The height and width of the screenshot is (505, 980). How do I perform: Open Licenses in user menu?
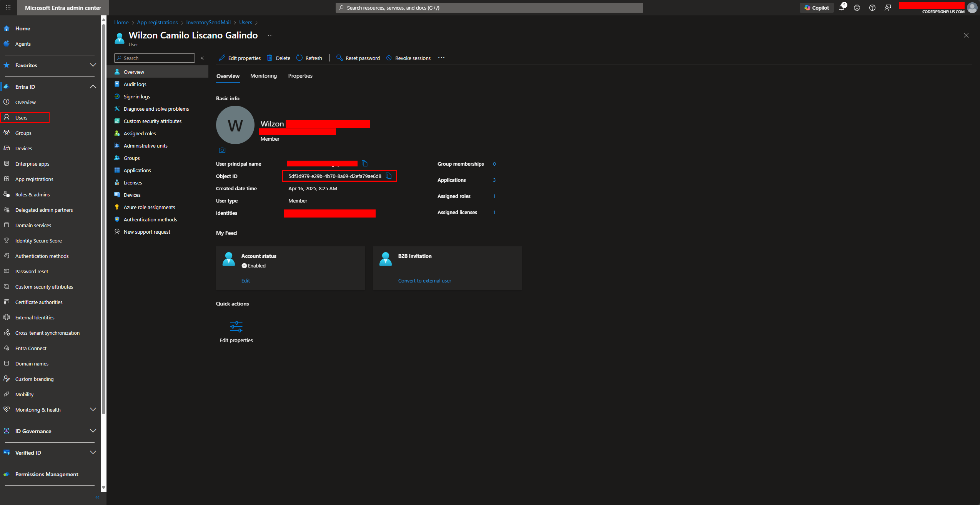click(133, 183)
